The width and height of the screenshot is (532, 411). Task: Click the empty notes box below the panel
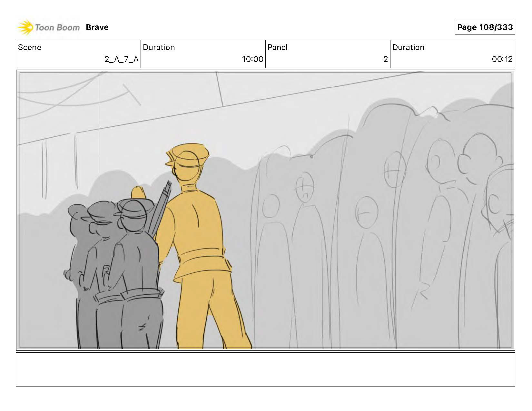(x=265, y=369)
